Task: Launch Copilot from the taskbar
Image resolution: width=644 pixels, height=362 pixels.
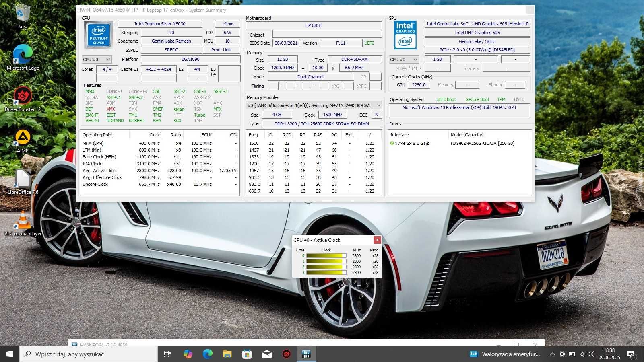Action: [x=188, y=354]
